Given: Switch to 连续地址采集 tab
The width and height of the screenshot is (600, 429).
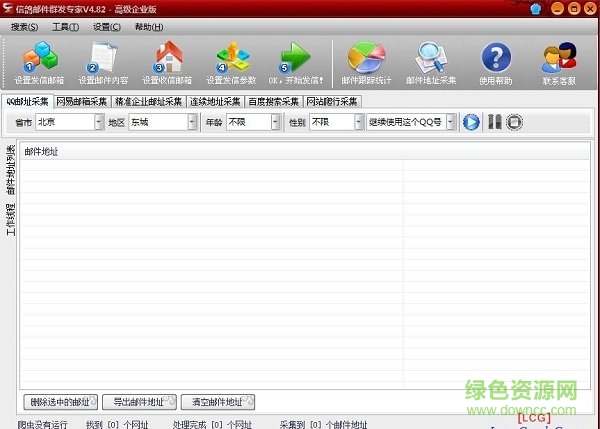Looking at the screenshot, I should (x=215, y=102).
